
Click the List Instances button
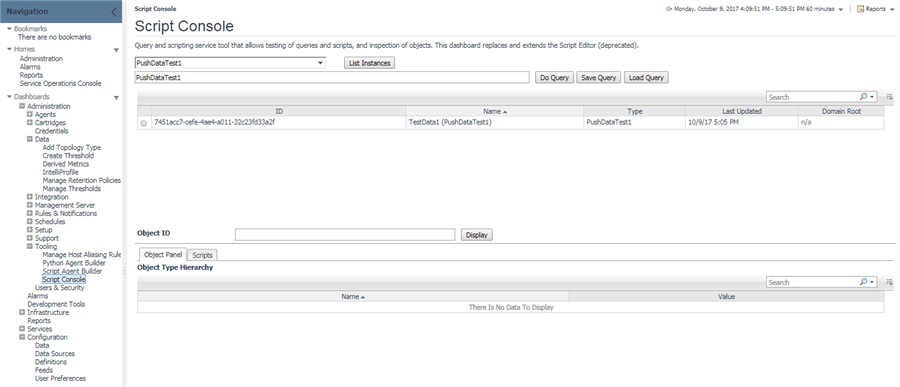370,63
